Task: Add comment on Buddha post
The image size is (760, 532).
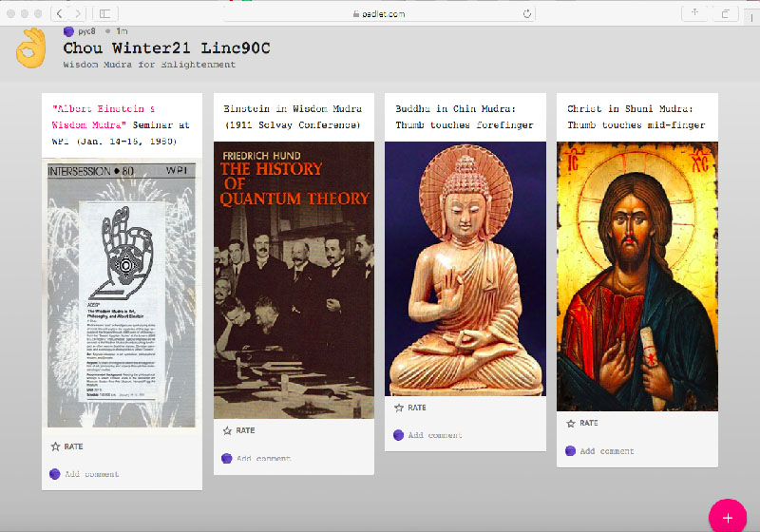Action: coord(435,435)
